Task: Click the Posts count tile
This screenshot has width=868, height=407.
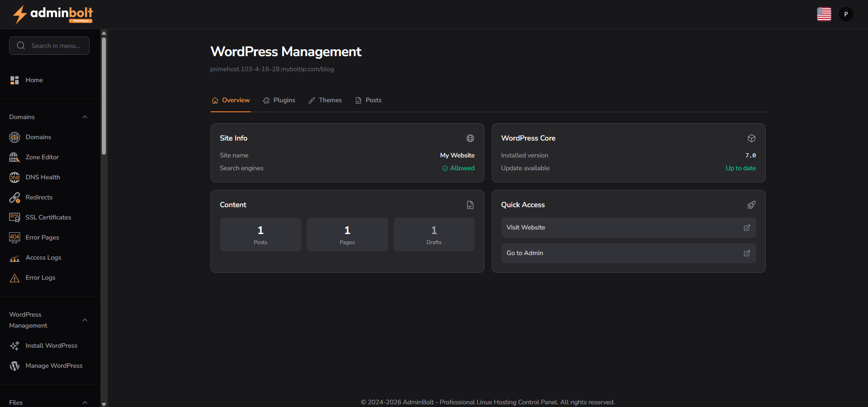Action: [x=261, y=235]
